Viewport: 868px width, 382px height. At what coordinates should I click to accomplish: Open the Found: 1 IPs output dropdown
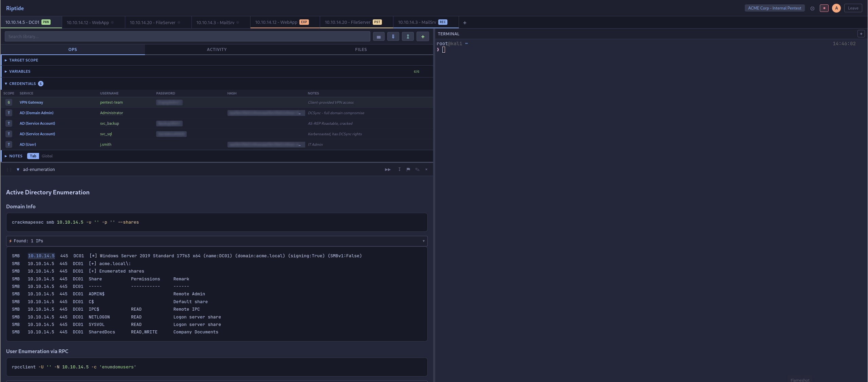click(423, 241)
